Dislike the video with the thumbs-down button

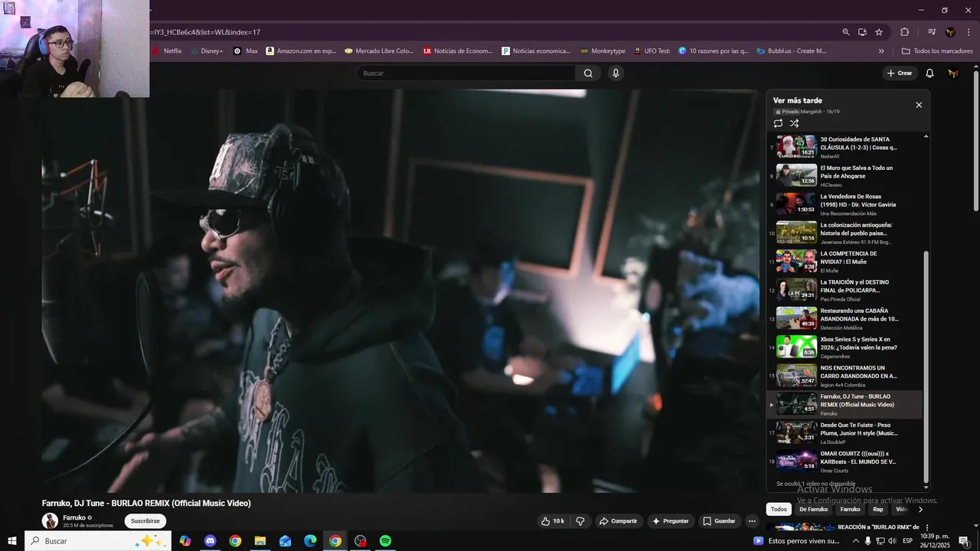580,521
